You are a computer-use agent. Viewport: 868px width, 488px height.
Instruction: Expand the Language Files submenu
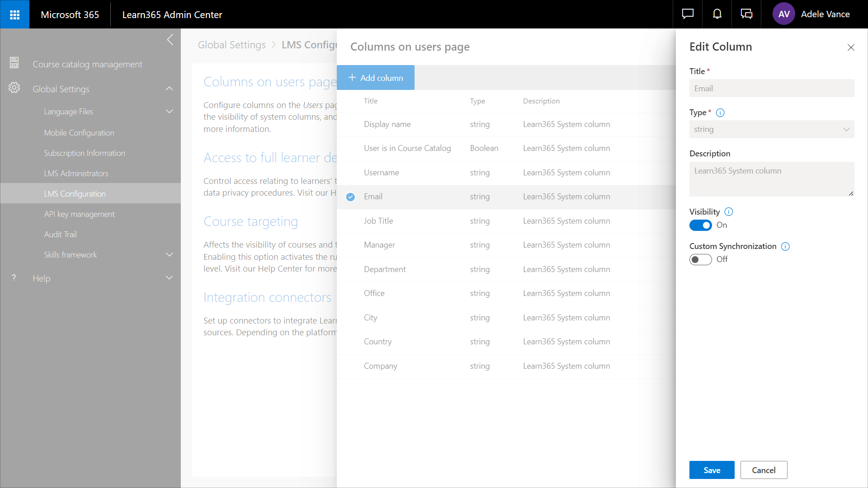click(x=170, y=112)
